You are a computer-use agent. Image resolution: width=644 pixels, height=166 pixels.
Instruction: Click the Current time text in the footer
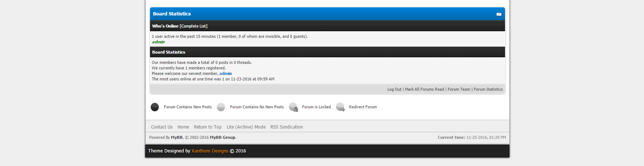click(x=472, y=137)
